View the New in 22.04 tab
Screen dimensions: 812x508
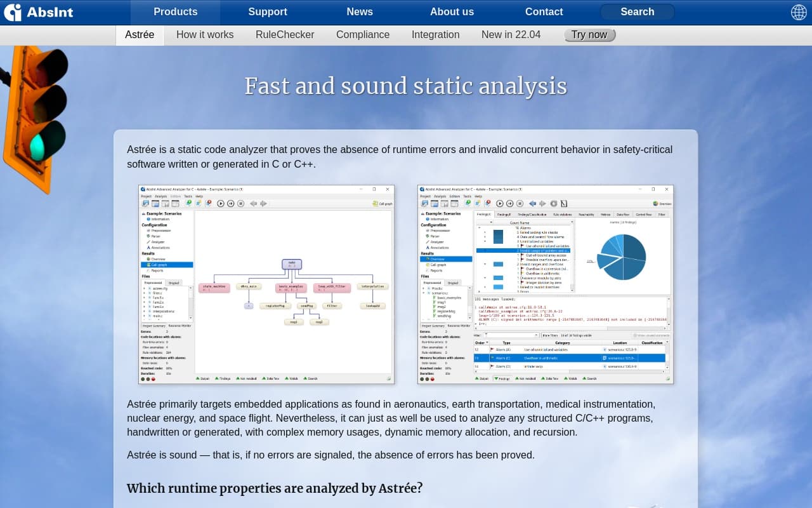click(511, 35)
